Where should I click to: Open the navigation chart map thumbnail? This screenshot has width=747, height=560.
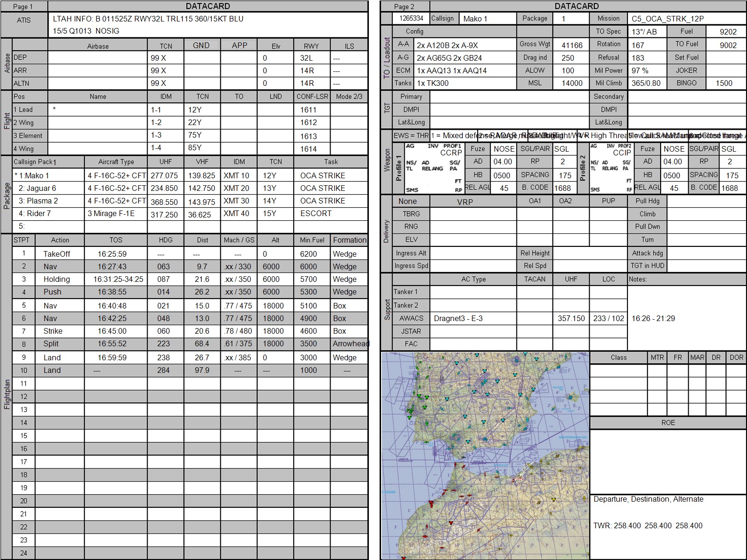pyautogui.click(x=485, y=455)
